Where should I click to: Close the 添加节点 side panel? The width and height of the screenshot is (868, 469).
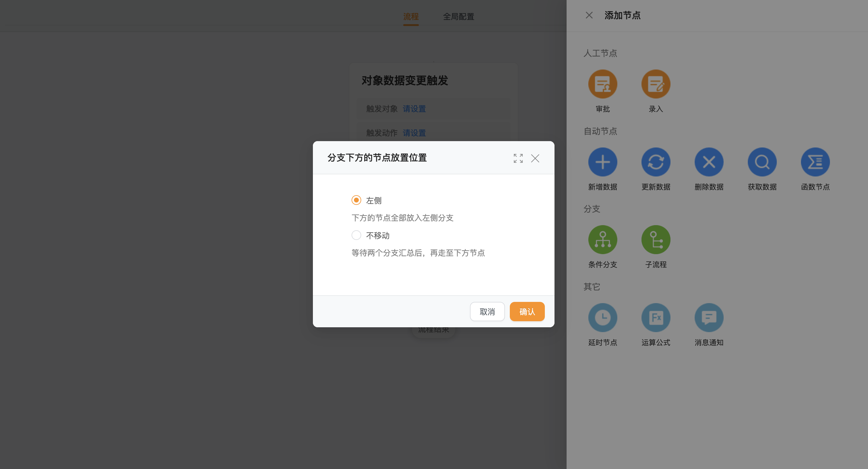pos(589,15)
